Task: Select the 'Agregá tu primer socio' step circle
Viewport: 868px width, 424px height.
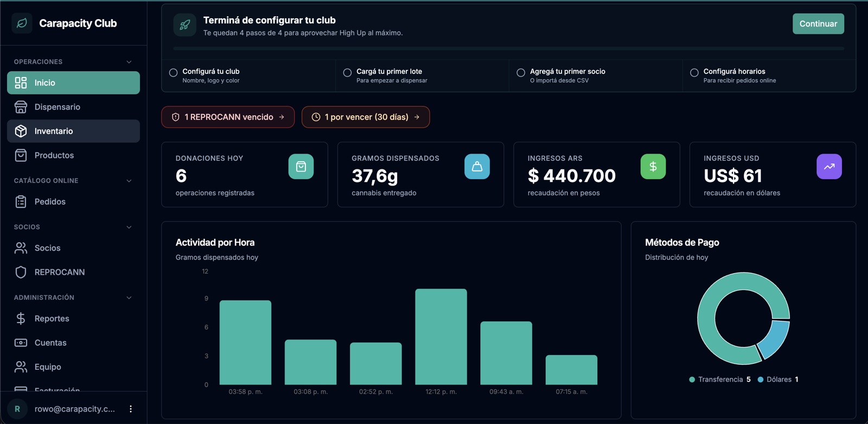Action: pyautogui.click(x=521, y=73)
